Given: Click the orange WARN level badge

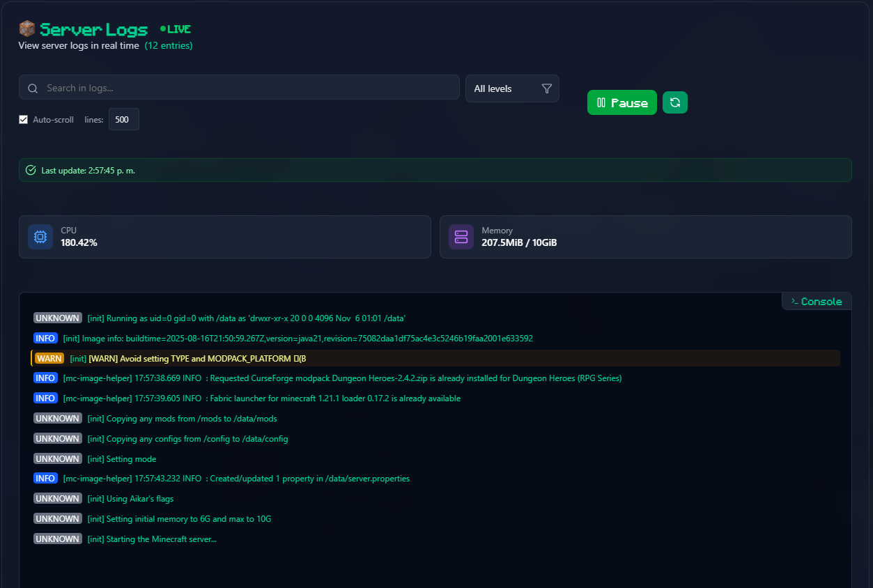Looking at the screenshot, I should coord(49,358).
